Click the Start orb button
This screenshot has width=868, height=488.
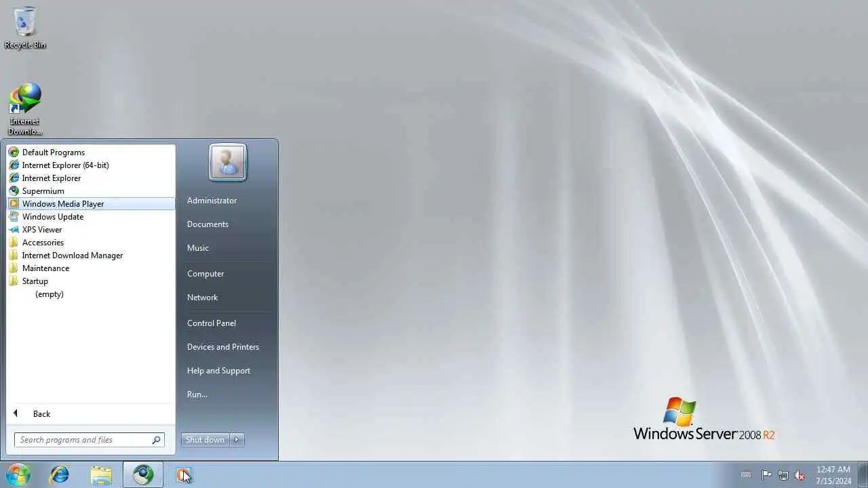point(18,474)
